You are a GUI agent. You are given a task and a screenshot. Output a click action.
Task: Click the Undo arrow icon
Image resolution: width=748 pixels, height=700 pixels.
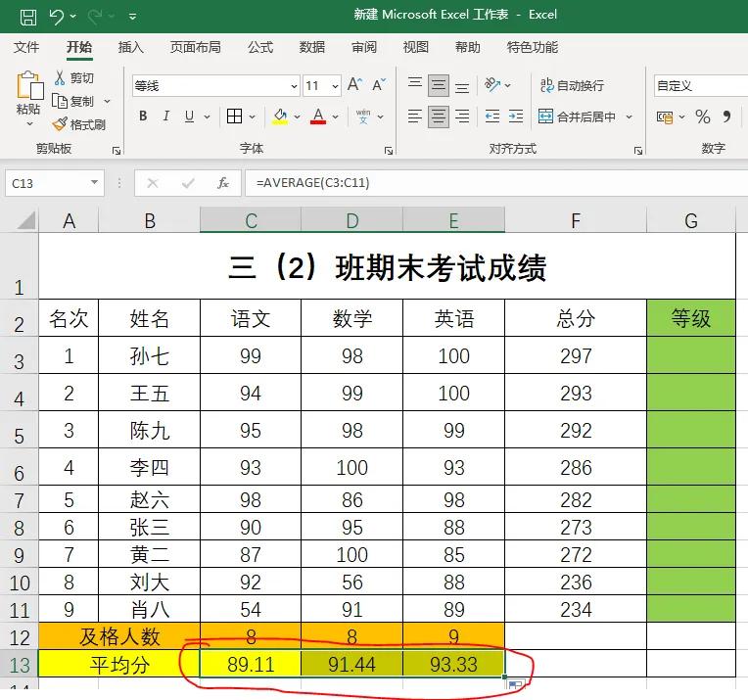click(x=56, y=17)
